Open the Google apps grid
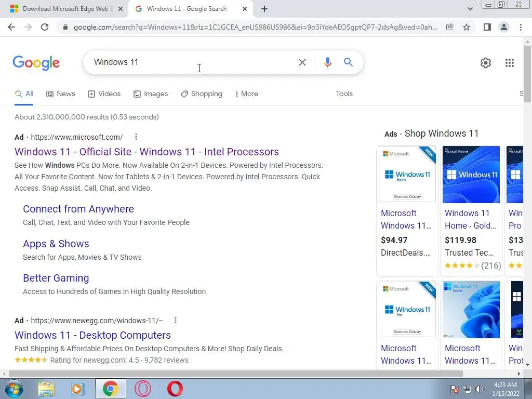The width and height of the screenshot is (532, 399). coord(509,63)
